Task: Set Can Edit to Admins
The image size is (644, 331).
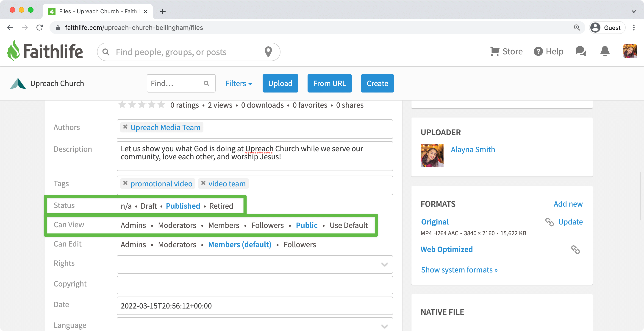Action: pos(133,244)
